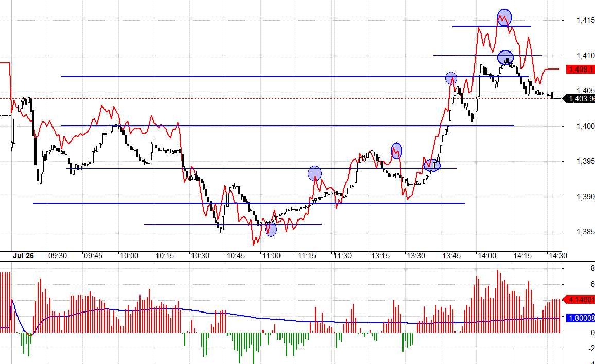Select the 14:30 time axis label

[x=558, y=256]
